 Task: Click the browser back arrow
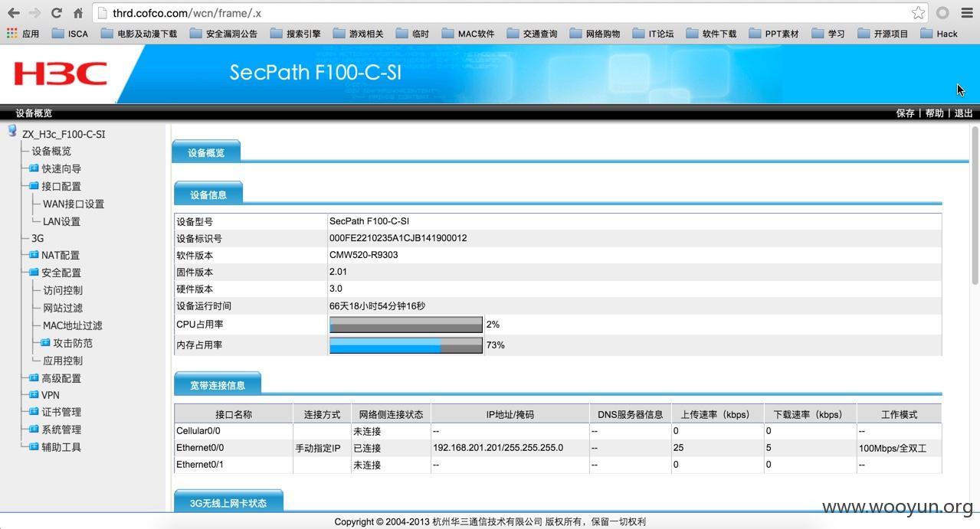pos(13,13)
